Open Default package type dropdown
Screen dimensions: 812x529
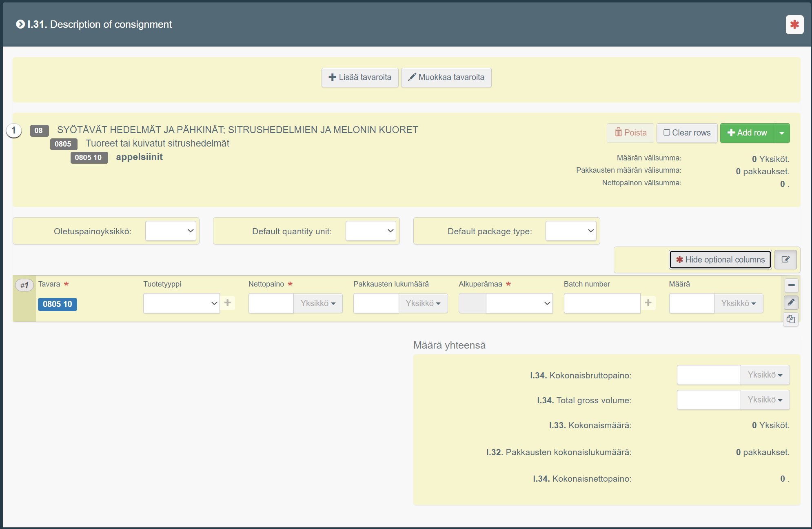tap(570, 231)
